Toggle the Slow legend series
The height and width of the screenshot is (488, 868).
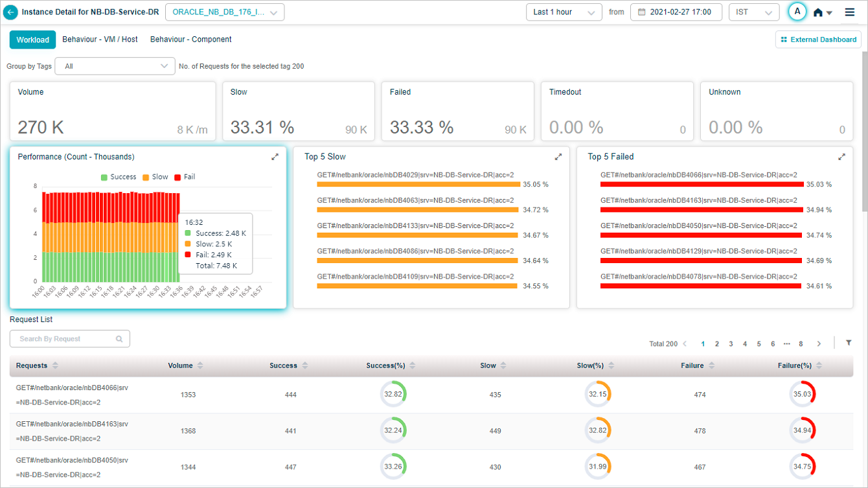coord(155,177)
